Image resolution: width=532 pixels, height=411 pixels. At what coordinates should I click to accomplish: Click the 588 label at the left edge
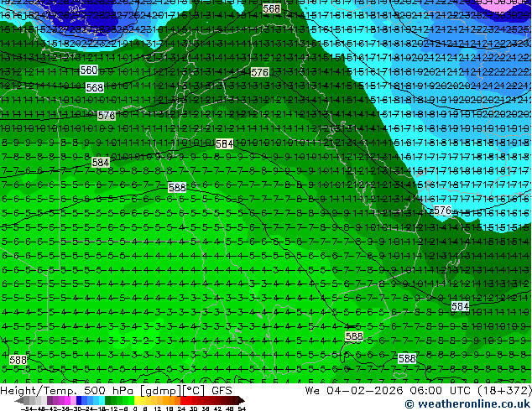tap(18, 360)
